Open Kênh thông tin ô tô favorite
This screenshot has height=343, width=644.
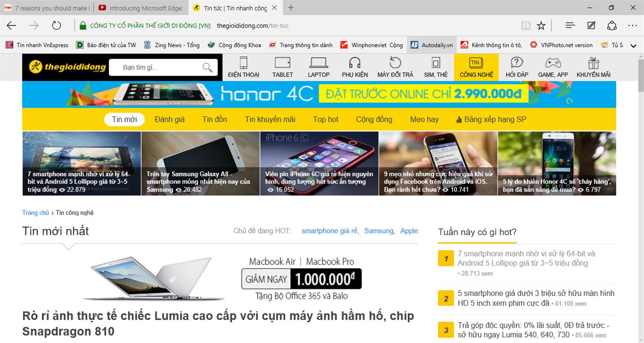click(x=491, y=45)
